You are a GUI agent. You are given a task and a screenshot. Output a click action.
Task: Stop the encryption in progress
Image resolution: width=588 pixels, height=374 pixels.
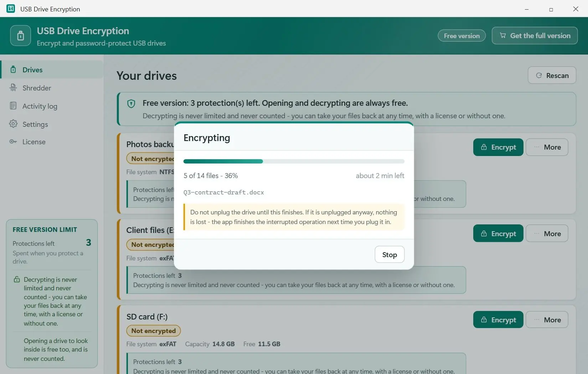click(x=390, y=255)
